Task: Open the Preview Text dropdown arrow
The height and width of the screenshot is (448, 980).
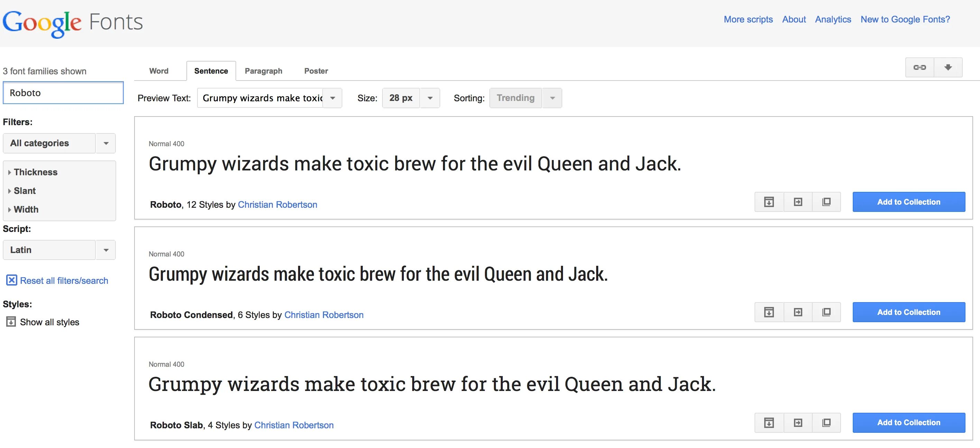Action: click(x=333, y=98)
